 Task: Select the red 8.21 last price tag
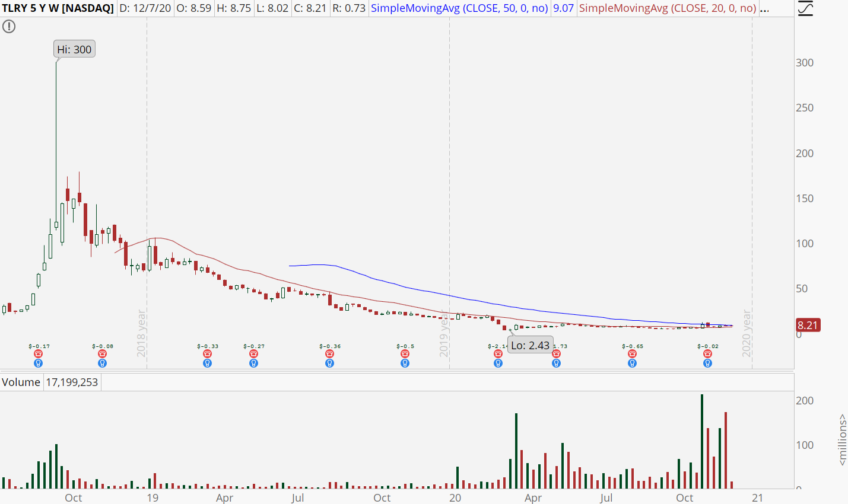[x=808, y=325]
